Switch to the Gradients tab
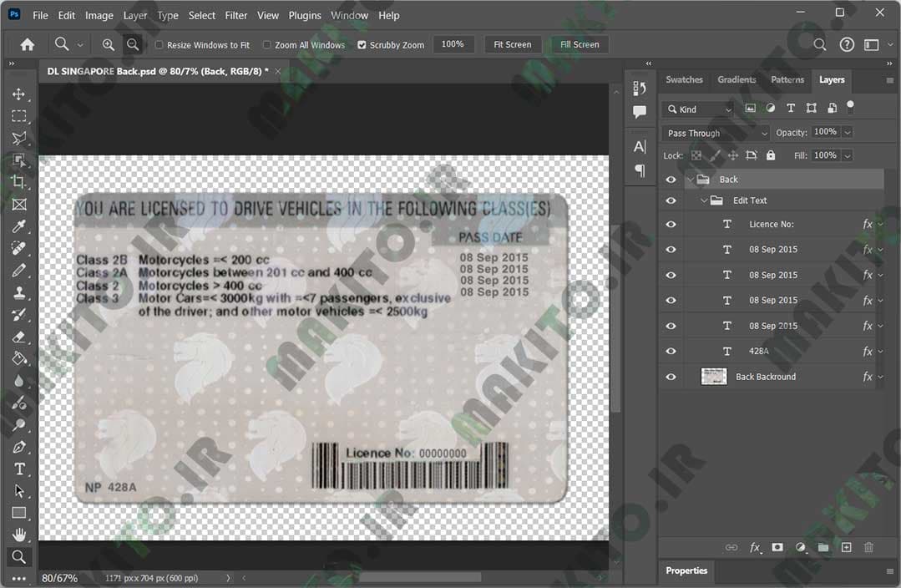Viewport: 901px width, 588px height. (x=736, y=80)
